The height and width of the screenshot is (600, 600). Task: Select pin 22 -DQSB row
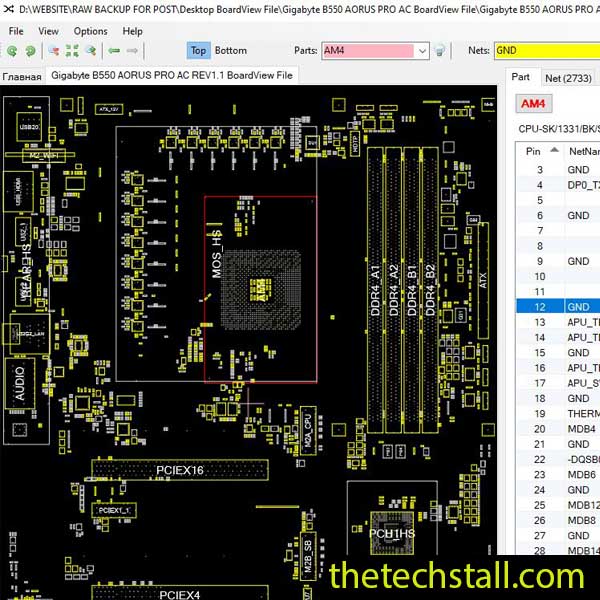[558, 459]
